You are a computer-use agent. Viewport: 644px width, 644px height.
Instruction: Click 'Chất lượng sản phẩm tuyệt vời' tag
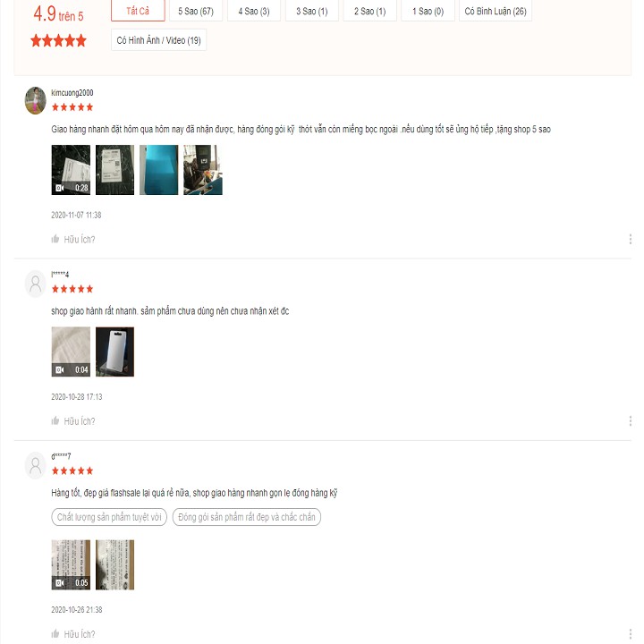pyautogui.click(x=109, y=517)
